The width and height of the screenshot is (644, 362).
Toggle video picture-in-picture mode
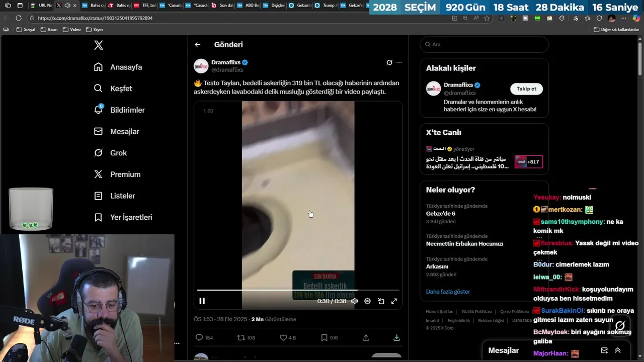pos(381,301)
